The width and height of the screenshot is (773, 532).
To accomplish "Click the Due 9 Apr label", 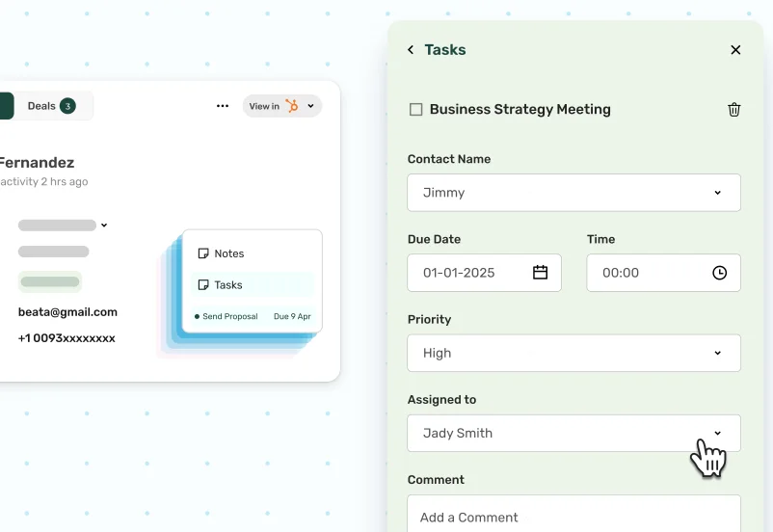I will click(x=292, y=316).
